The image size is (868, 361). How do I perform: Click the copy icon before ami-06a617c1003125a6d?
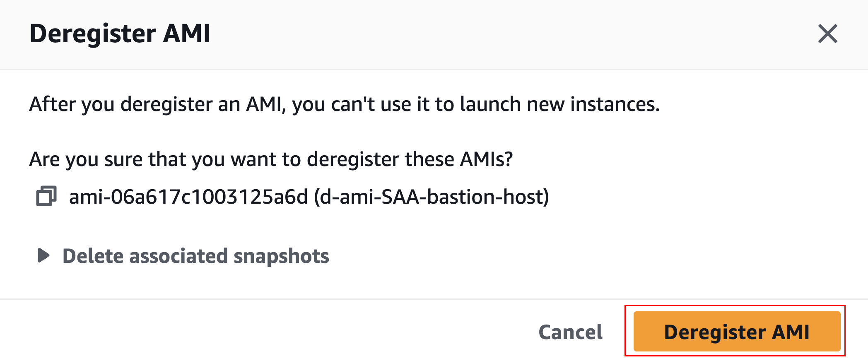point(46,196)
